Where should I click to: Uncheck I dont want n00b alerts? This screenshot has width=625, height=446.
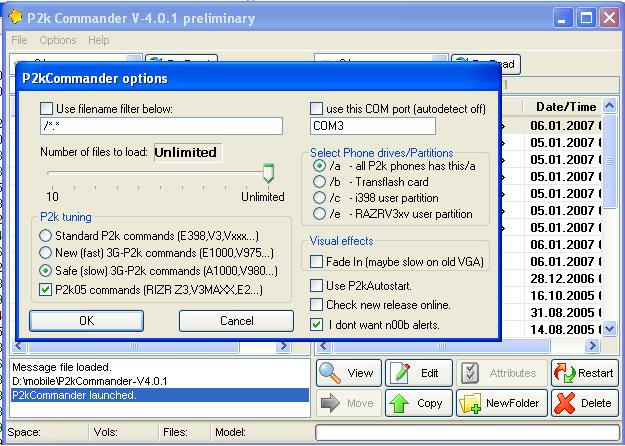(x=316, y=324)
